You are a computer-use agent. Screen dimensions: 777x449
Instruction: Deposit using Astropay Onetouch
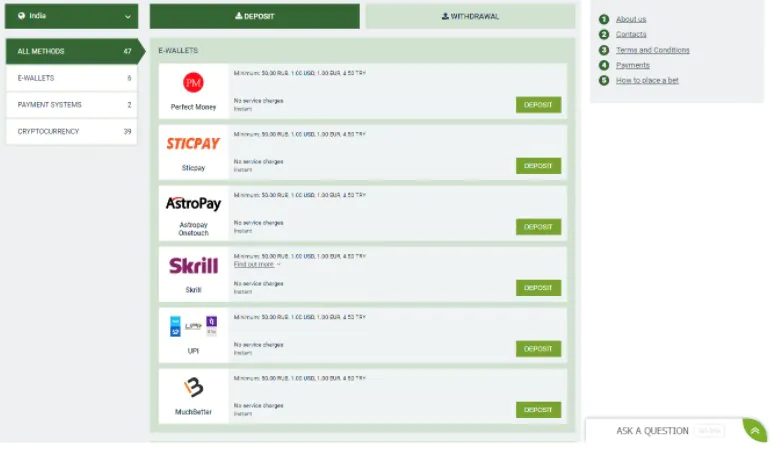[538, 226]
